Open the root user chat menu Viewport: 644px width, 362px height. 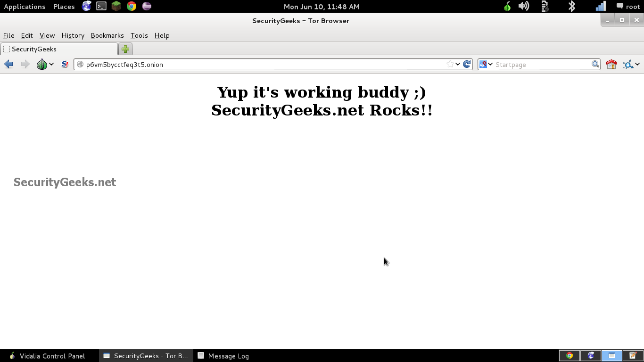click(x=628, y=6)
